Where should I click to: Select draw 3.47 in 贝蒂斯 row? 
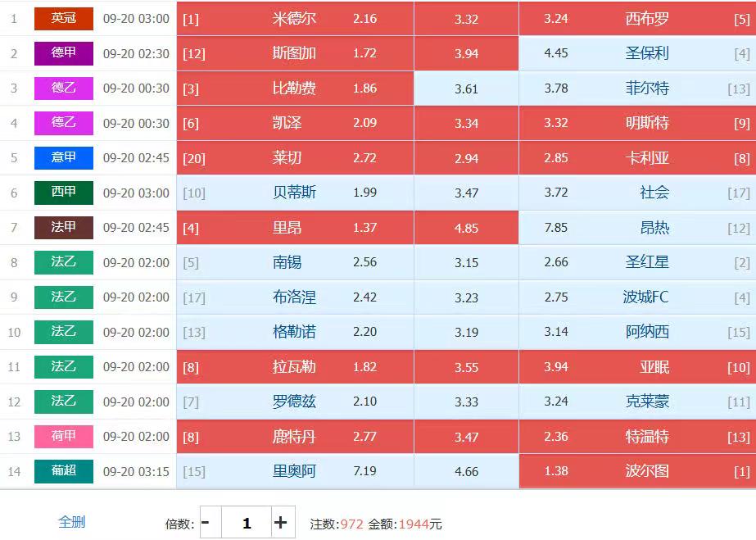(466, 193)
